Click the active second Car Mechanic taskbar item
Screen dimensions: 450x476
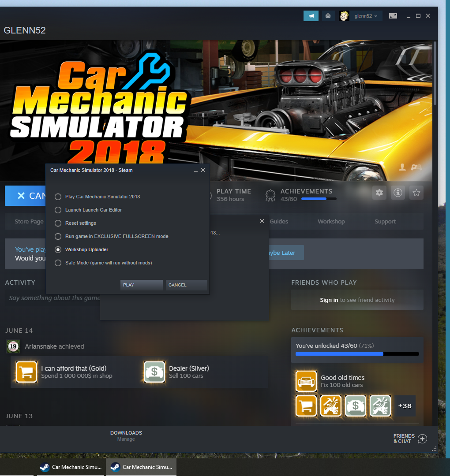[141, 467]
